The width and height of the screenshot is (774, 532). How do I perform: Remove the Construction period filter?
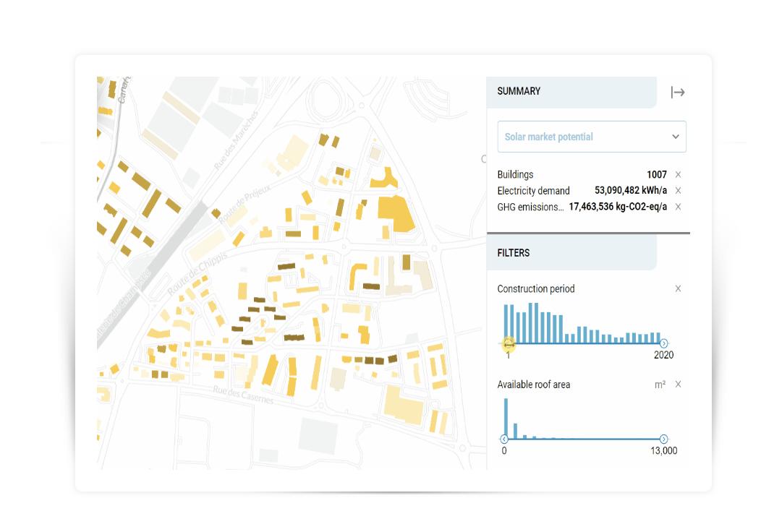click(x=678, y=289)
